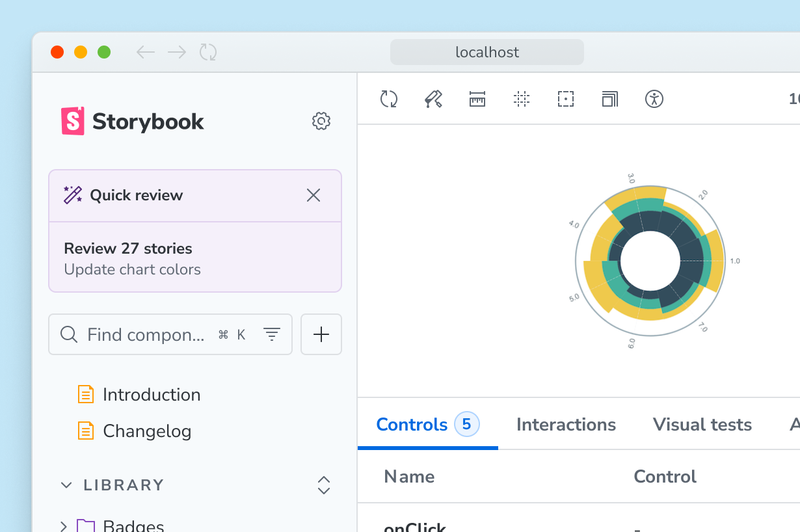This screenshot has height=532, width=800.
Task: Close the Quick review panel
Action: click(313, 195)
